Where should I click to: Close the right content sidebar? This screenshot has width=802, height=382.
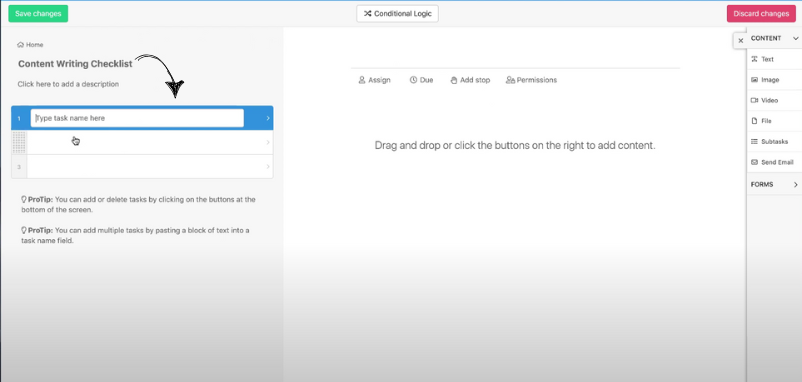[x=741, y=41]
